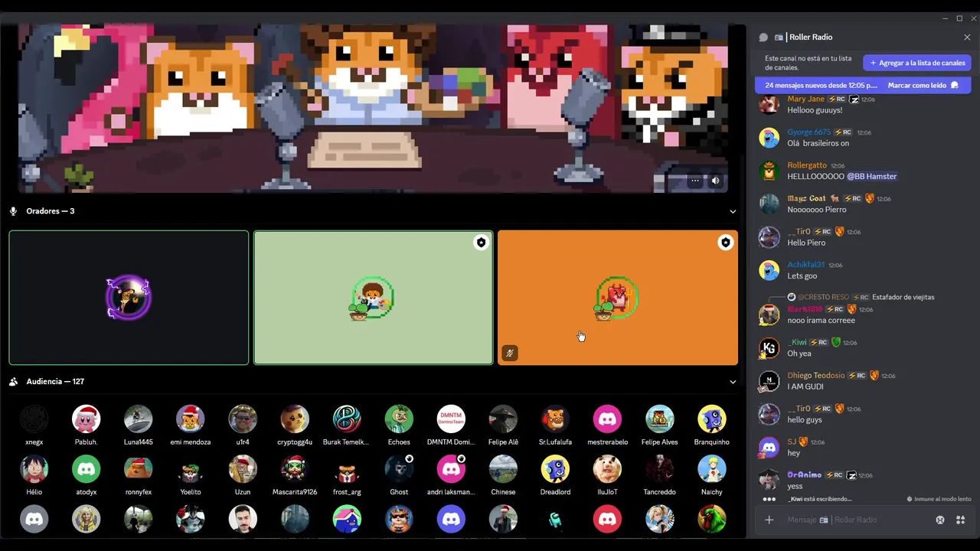
Task: Select audience member xnegx
Action: [34, 425]
